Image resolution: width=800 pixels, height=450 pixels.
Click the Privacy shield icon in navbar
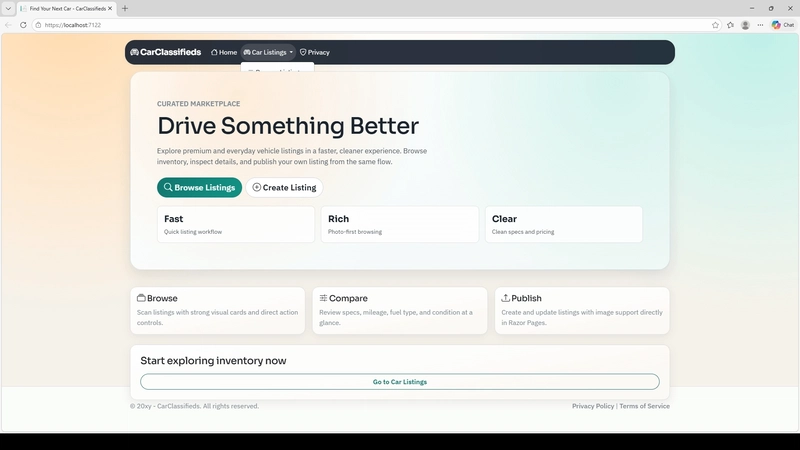click(303, 52)
